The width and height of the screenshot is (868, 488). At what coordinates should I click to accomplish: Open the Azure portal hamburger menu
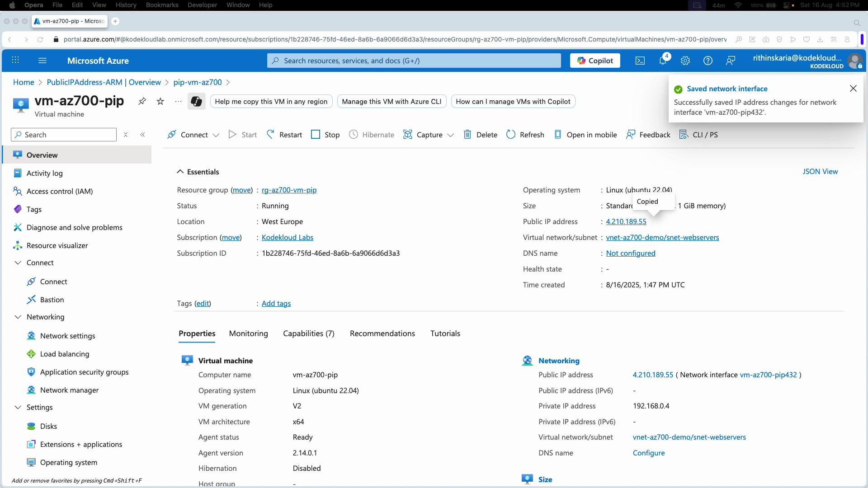point(42,61)
